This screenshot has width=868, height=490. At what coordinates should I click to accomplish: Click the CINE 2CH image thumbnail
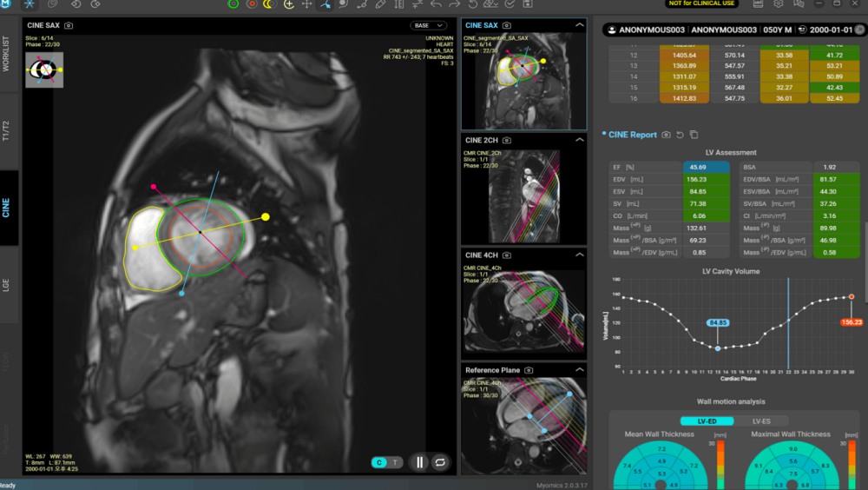point(523,196)
